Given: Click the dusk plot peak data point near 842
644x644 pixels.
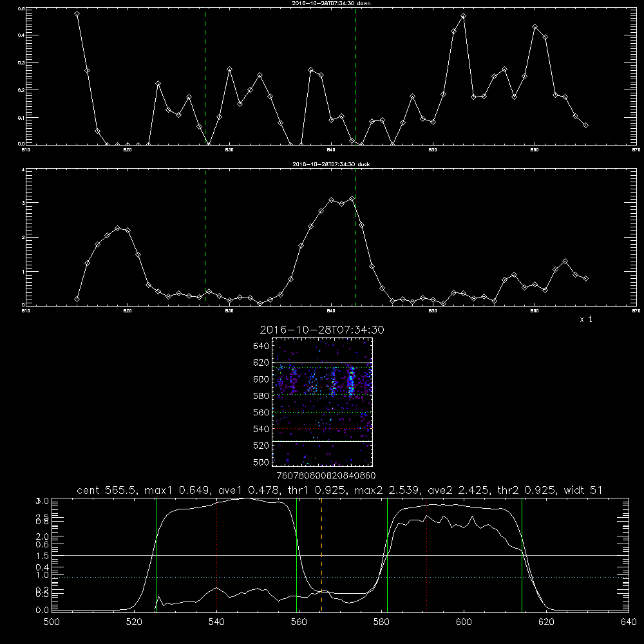Looking at the screenshot, I should pyautogui.click(x=352, y=199).
